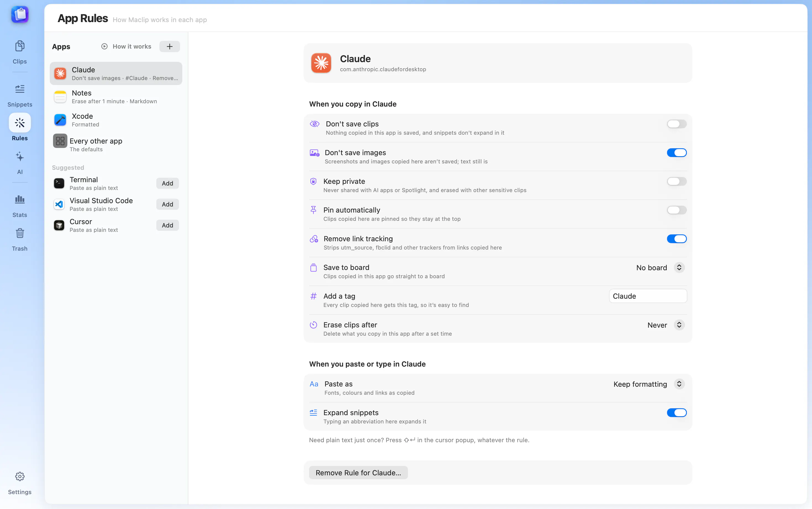Click the play icon next to How it works
The height and width of the screenshot is (509, 812).
pos(104,46)
